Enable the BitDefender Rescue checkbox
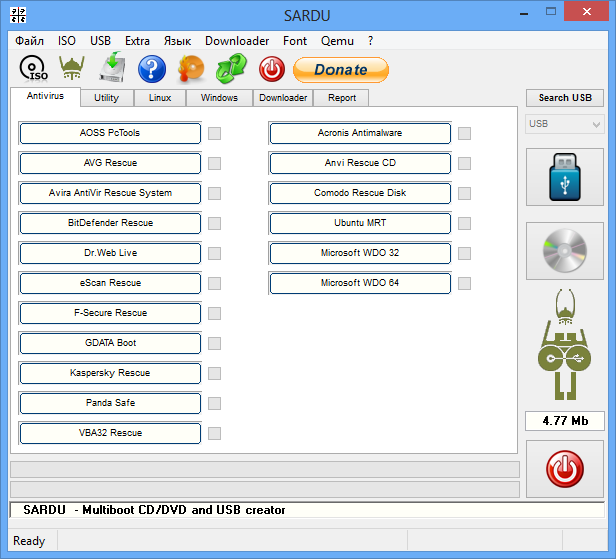This screenshot has width=616, height=559. point(214,223)
